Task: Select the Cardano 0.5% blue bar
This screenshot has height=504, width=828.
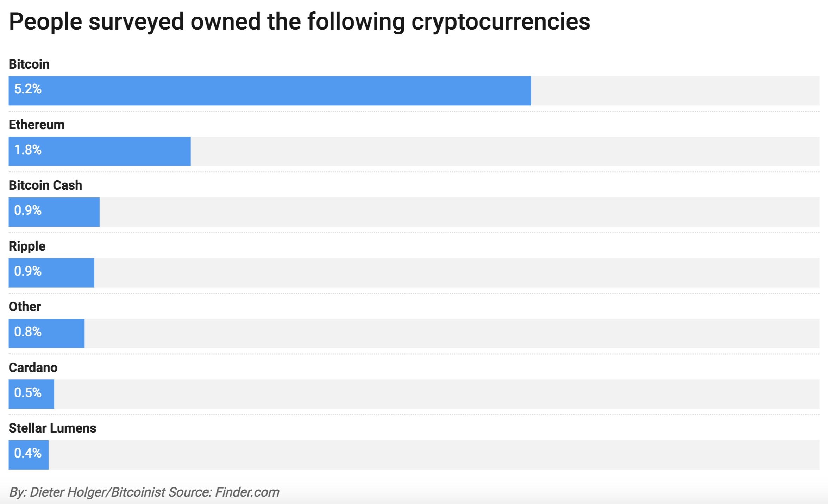Action: [31, 394]
